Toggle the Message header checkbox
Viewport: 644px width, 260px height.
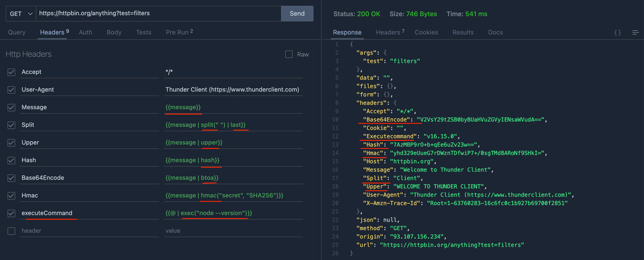coord(11,107)
